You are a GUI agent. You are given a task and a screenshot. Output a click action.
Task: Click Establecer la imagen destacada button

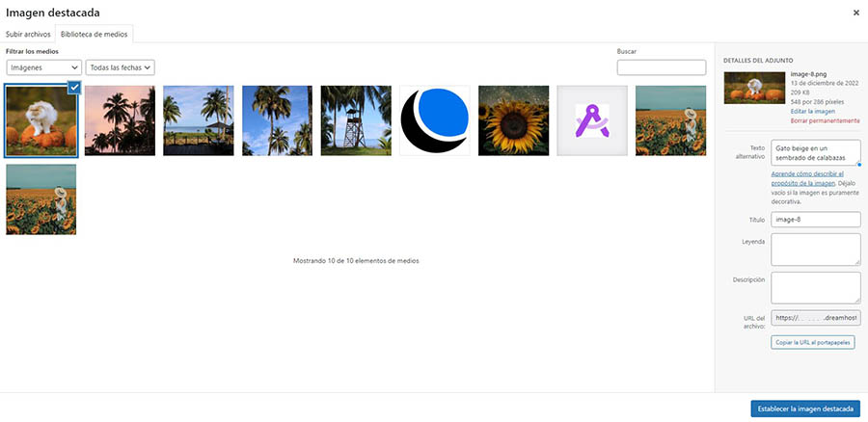tap(804, 409)
